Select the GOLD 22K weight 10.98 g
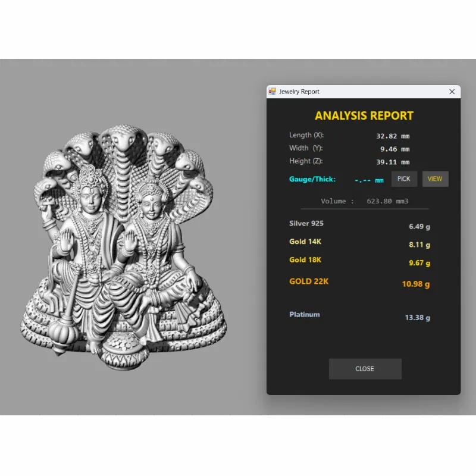The image size is (476, 476). pyautogui.click(x=415, y=284)
